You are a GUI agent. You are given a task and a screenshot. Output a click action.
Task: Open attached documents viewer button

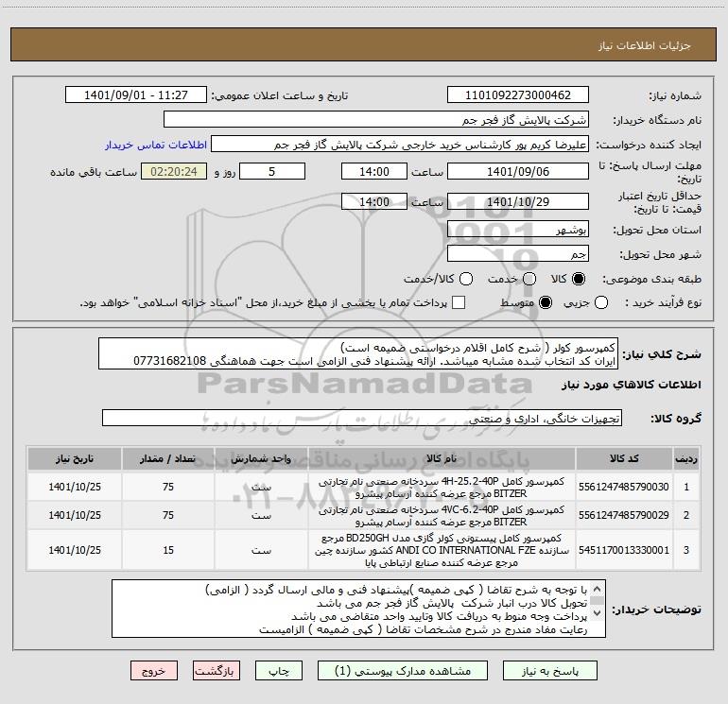point(403,671)
